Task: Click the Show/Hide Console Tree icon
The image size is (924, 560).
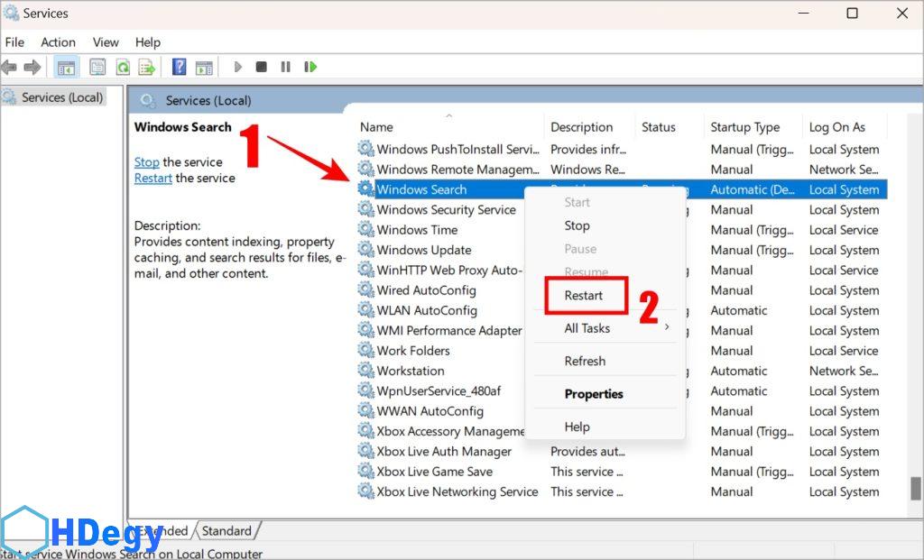Action: tap(65, 67)
